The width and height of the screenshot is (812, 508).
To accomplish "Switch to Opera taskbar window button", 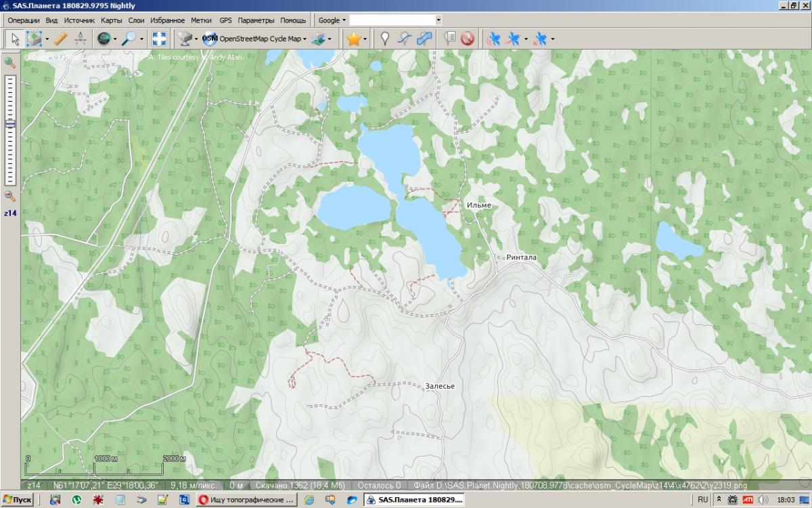I will (x=246, y=500).
